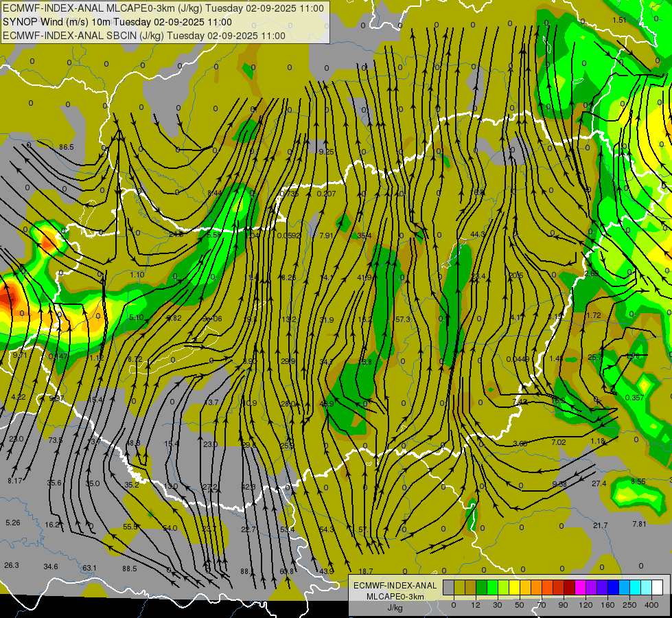Click the legend tick label '50'
Image resolution: width=672 pixels, height=618 pixels.
click(519, 605)
